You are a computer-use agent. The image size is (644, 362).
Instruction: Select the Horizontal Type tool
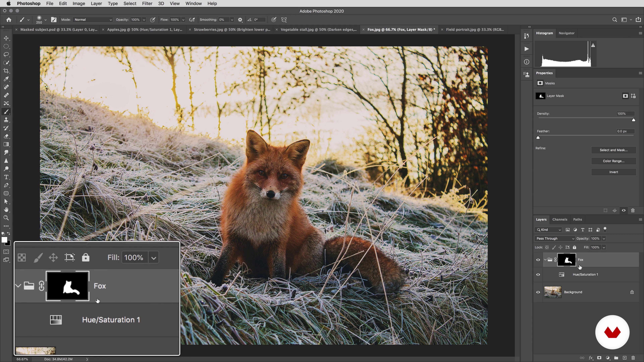6,177
